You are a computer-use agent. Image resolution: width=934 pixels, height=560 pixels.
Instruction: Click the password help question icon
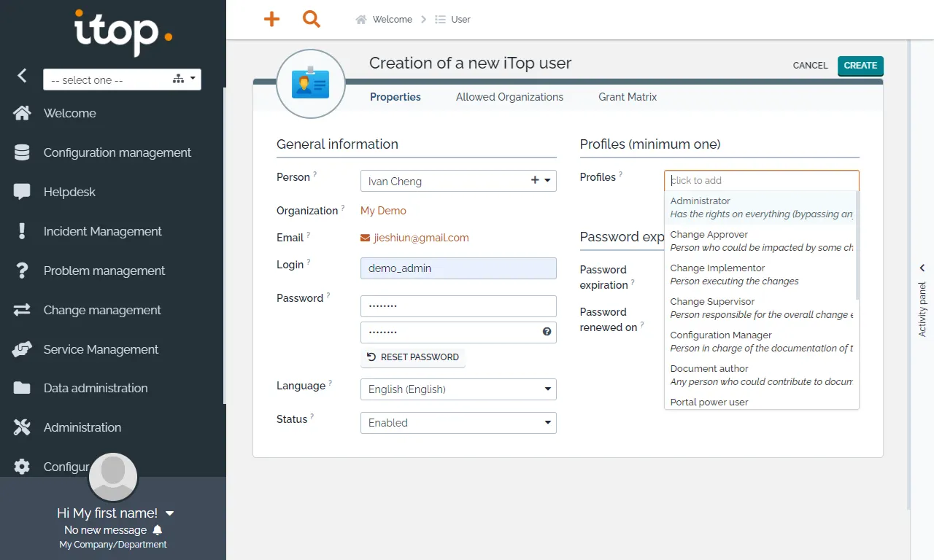(547, 332)
